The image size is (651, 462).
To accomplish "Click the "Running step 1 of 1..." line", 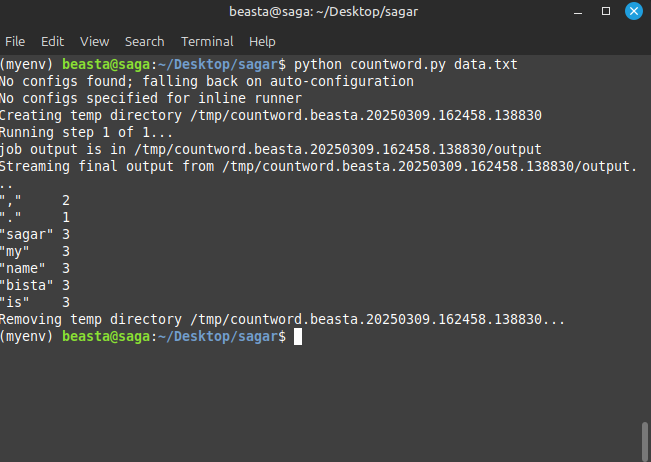I will [x=86, y=132].
